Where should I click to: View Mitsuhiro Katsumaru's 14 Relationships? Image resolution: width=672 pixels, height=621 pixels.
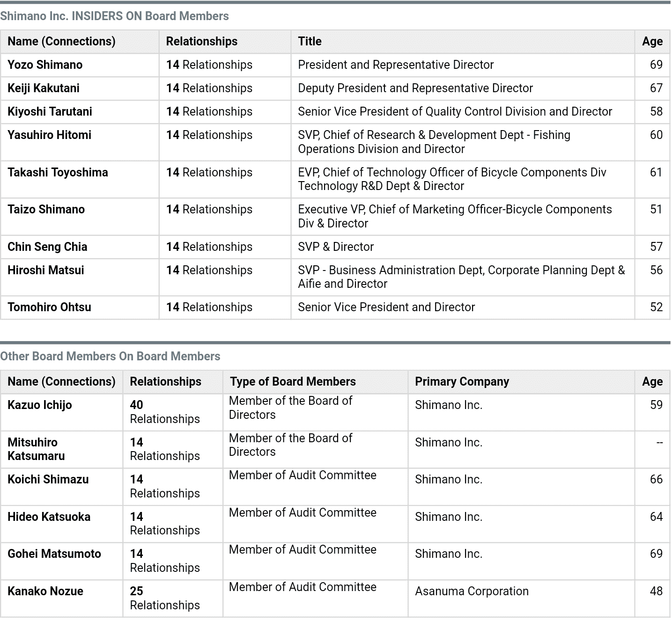point(165,449)
